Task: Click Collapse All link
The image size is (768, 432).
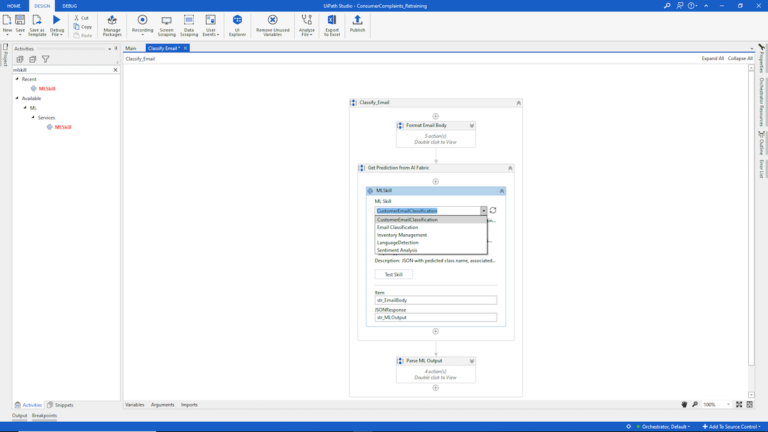Action: 740,58
